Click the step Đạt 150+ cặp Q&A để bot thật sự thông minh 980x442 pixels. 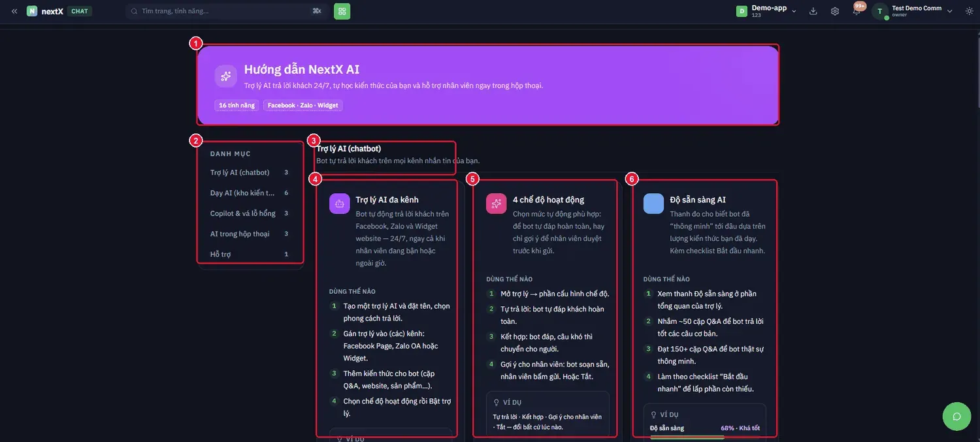[x=711, y=355]
